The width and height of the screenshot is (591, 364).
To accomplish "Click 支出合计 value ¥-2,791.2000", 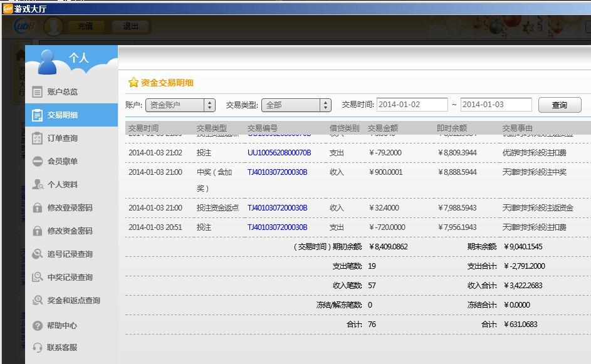I will coord(525,266).
